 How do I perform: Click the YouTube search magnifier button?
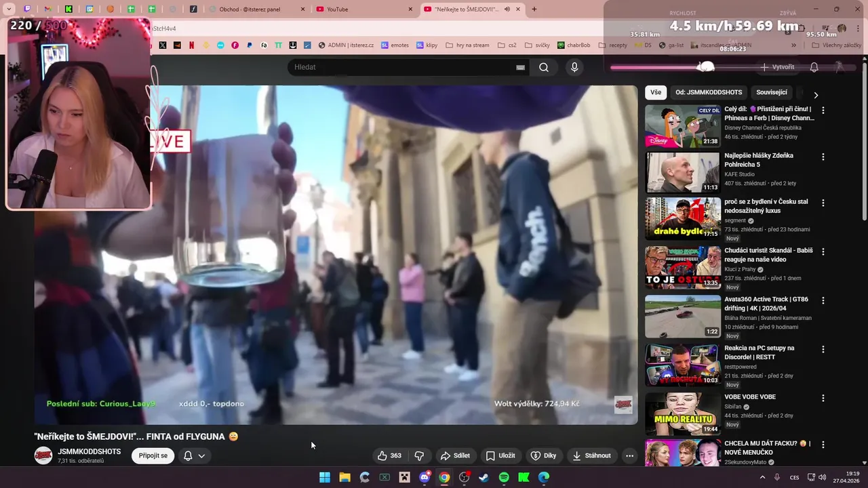[x=544, y=67]
